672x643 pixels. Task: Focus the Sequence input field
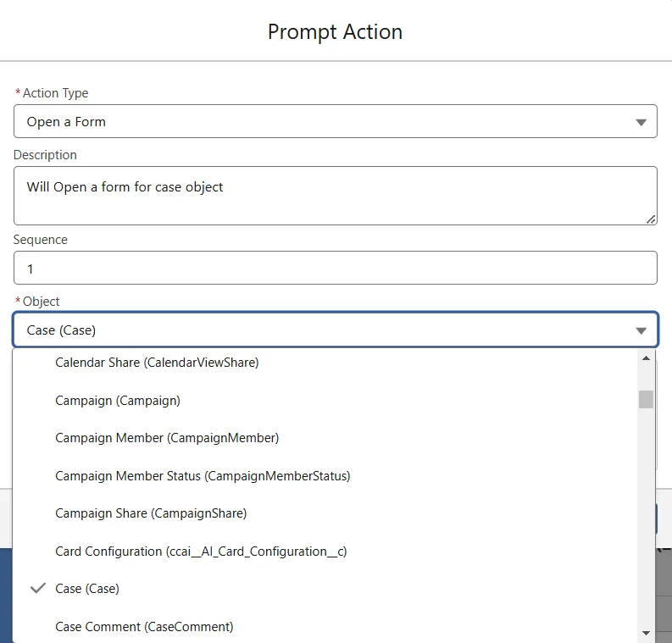pos(335,269)
